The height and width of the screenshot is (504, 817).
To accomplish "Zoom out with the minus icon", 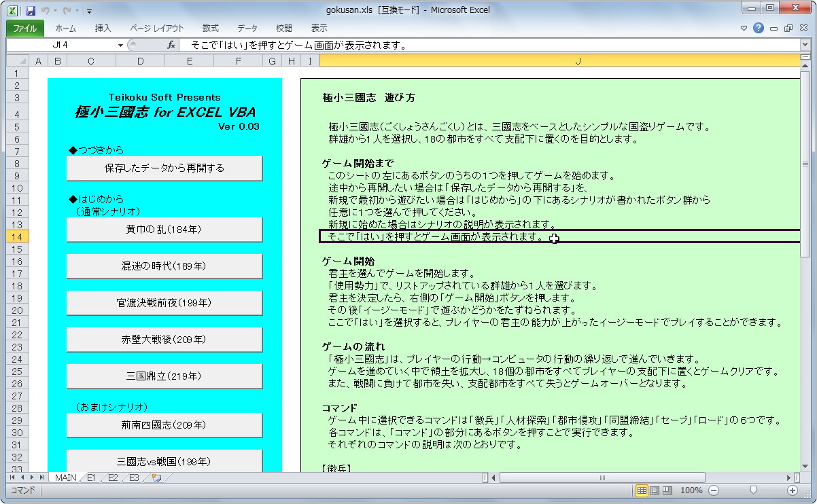I will click(x=713, y=490).
